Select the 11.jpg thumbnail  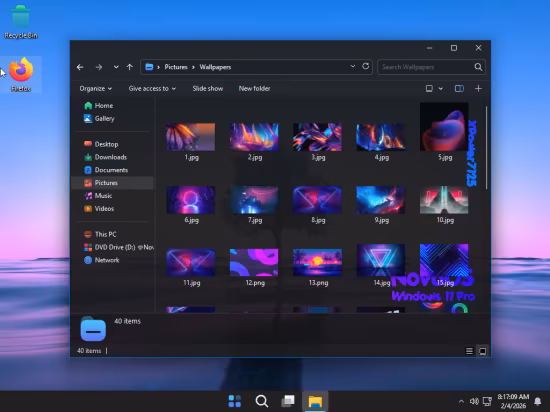(x=191, y=263)
